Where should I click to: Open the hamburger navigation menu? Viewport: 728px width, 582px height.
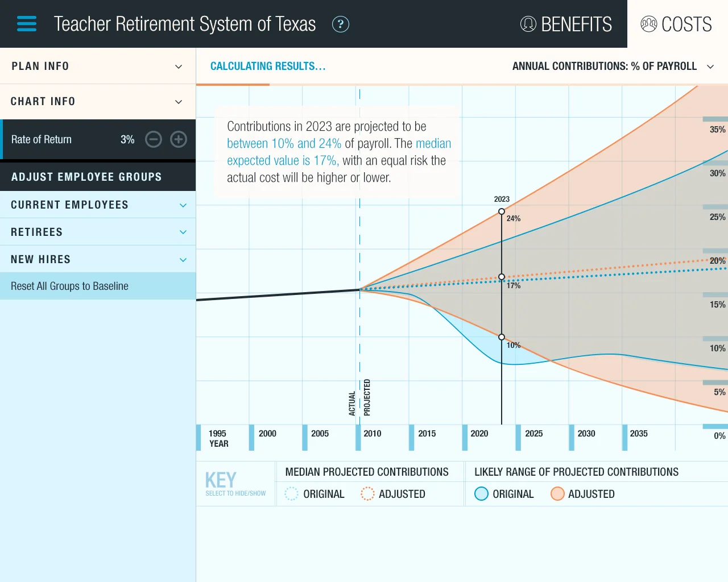27,24
